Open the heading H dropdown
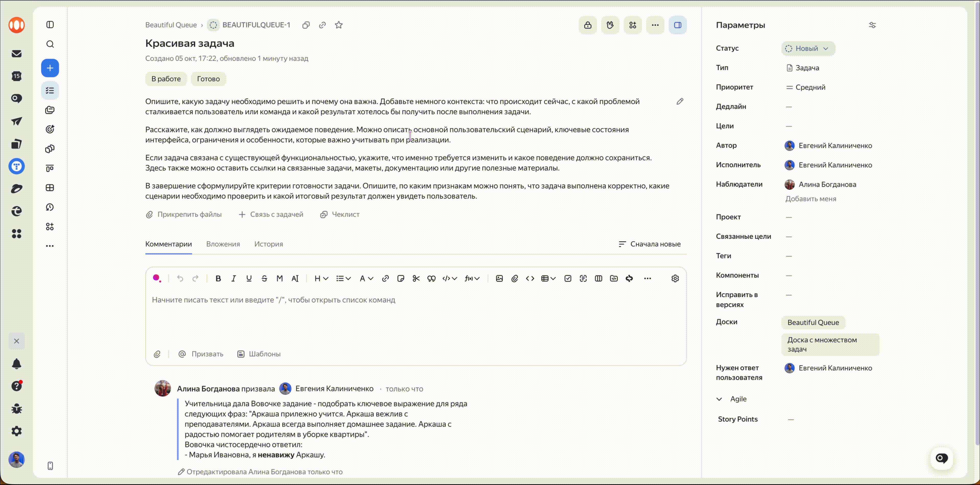 (321, 279)
